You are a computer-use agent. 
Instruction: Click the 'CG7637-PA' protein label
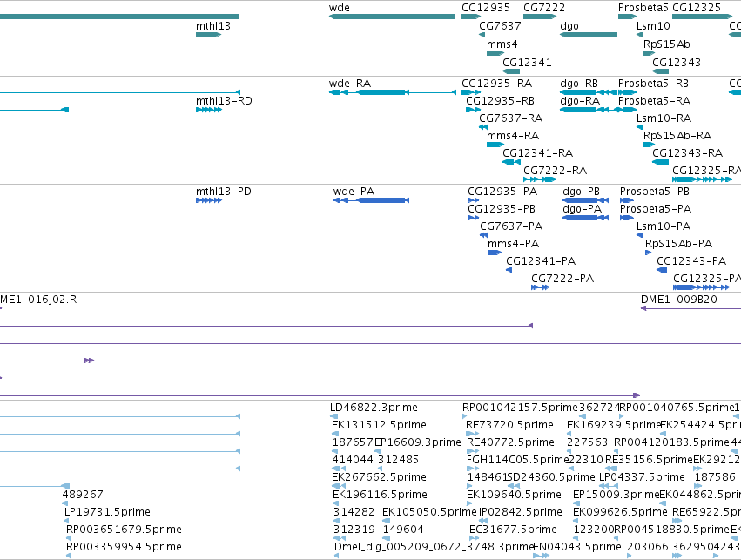point(511,226)
